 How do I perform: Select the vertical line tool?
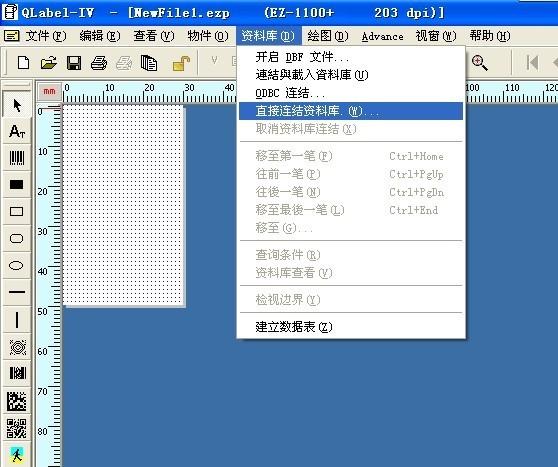[17, 320]
